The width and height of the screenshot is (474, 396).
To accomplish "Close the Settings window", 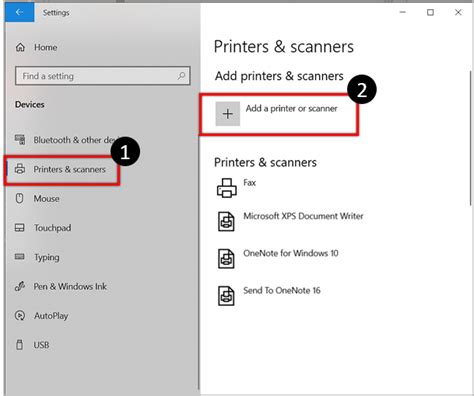I will (x=458, y=12).
